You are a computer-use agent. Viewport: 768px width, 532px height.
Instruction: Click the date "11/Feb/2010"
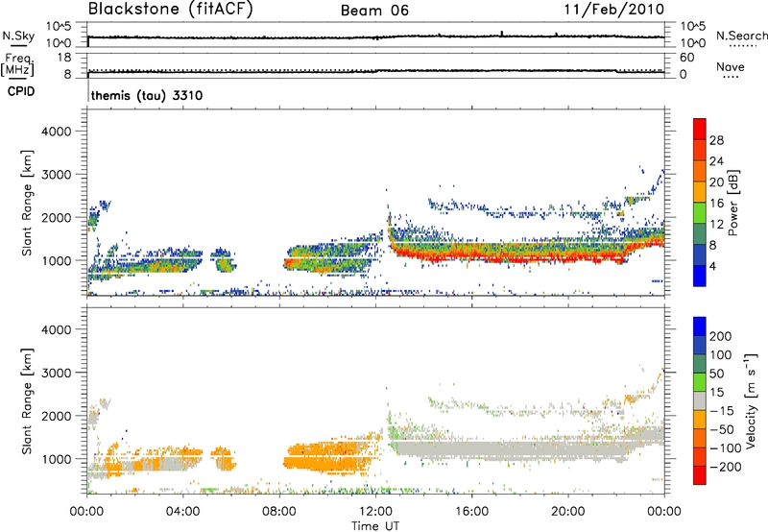tap(614, 9)
